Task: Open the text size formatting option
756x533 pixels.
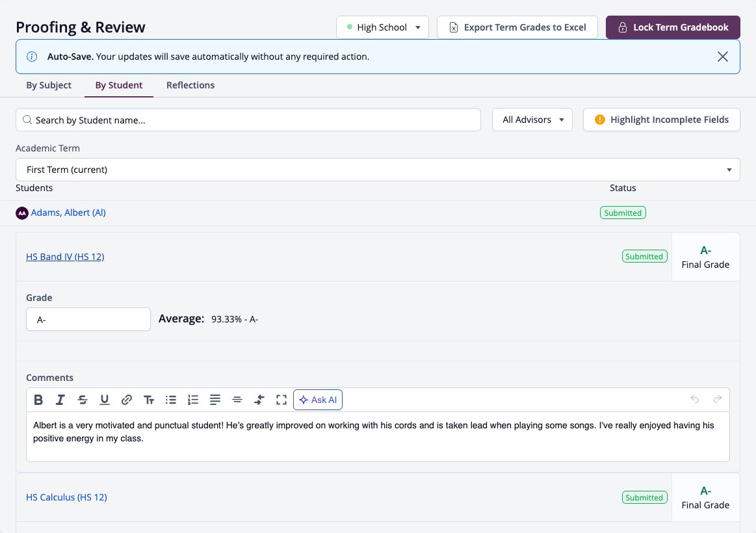Action: coord(148,400)
